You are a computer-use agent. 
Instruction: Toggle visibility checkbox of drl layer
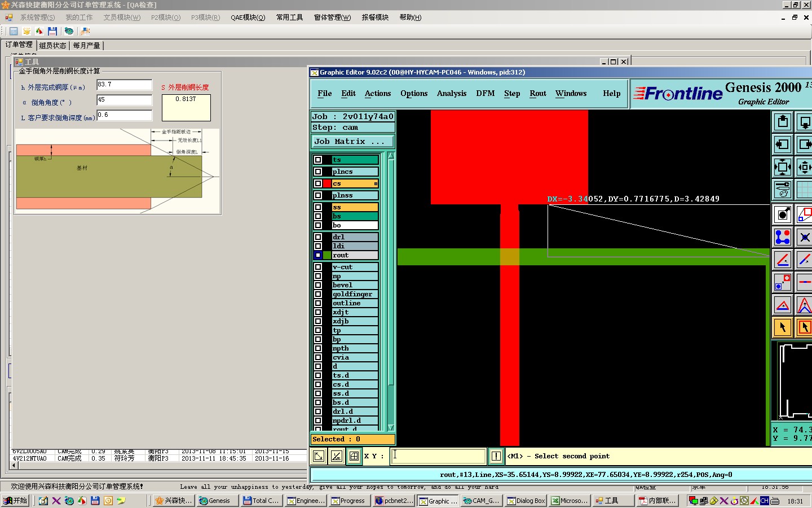click(x=318, y=237)
